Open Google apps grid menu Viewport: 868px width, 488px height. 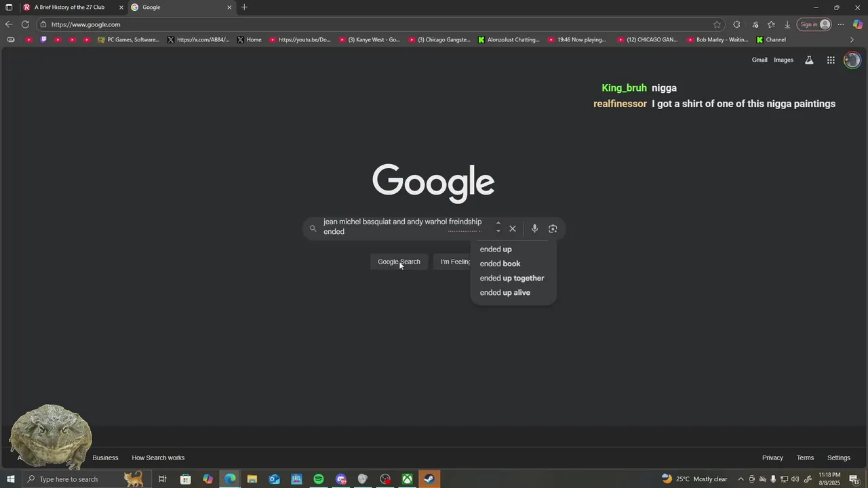tap(831, 60)
